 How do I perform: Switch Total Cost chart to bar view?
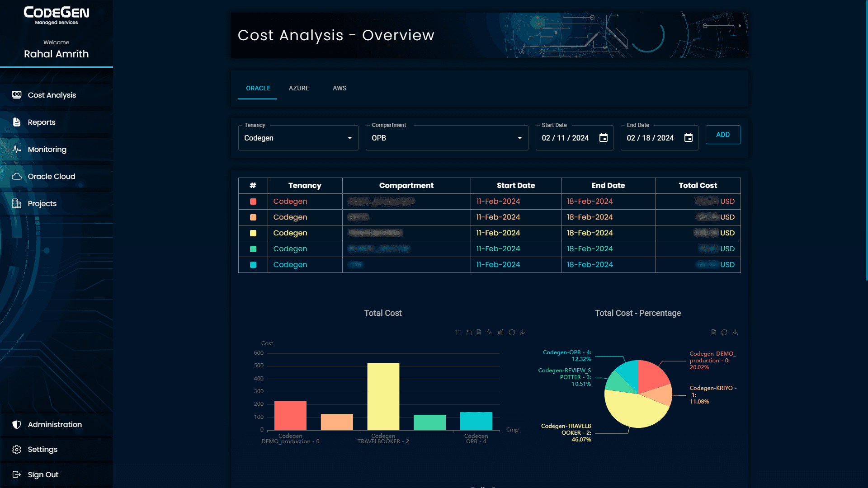pyautogui.click(x=500, y=333)
